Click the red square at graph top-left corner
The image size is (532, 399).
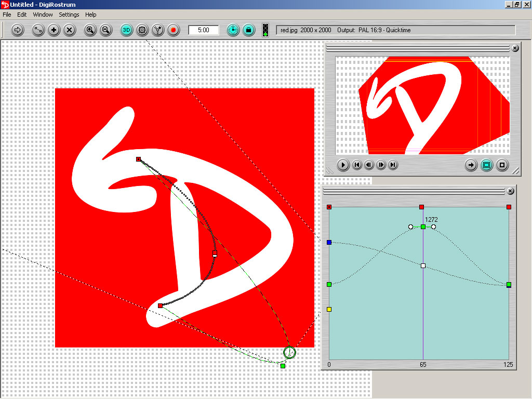329,207
